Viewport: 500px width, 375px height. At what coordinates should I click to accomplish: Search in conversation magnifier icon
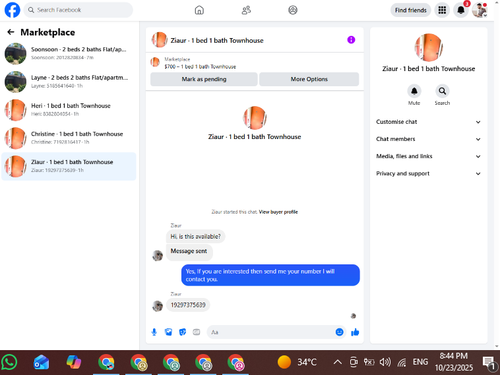(x=442, y=91)
